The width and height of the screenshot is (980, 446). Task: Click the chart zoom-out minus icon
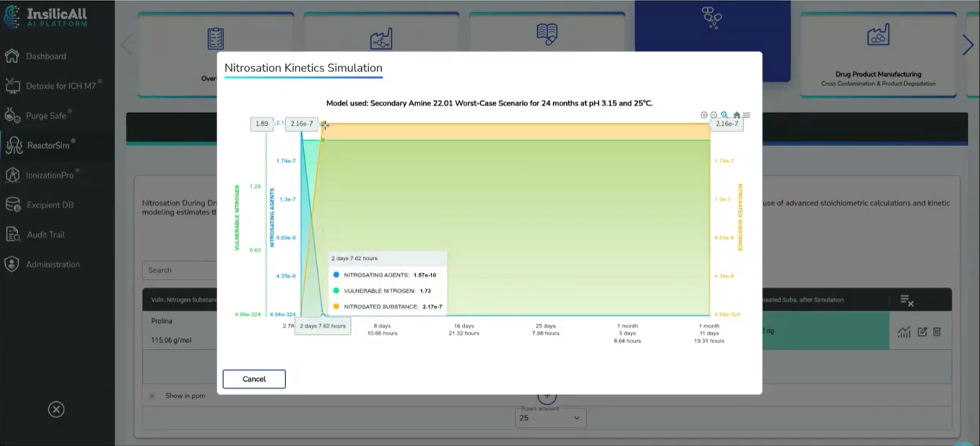[714, 115]
